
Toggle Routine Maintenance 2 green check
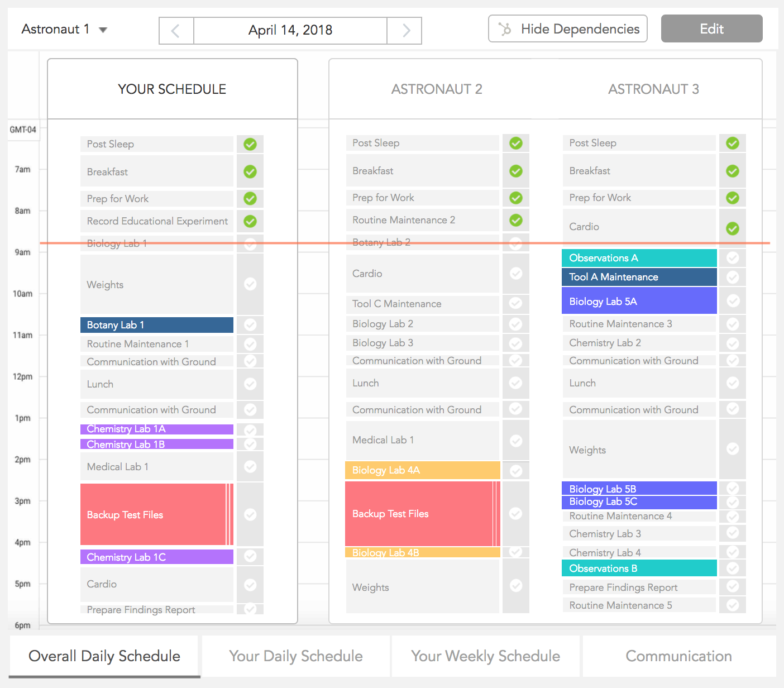[516, 220]
